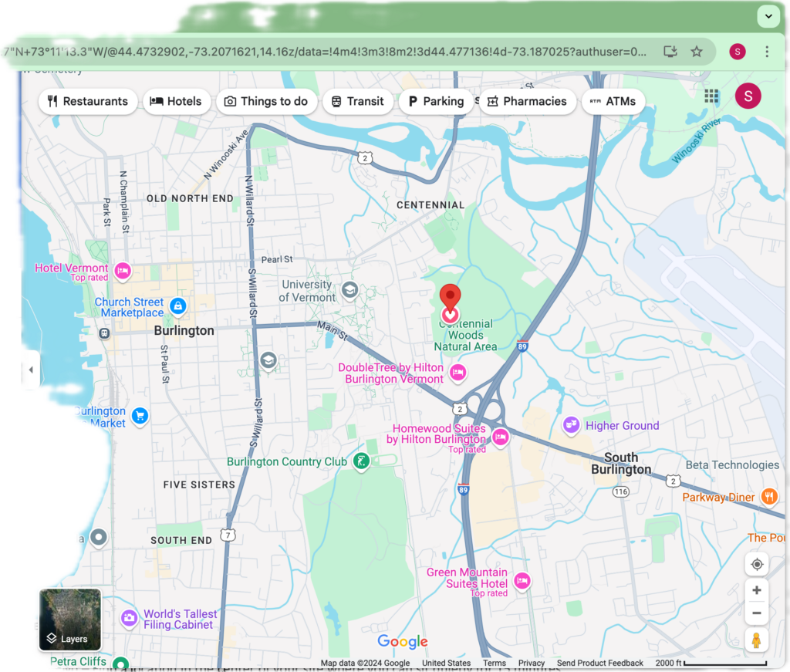Click the Burlington Country Club golf pin
The height and width of the screenshot is (672, 790).
tap(361, 461)
